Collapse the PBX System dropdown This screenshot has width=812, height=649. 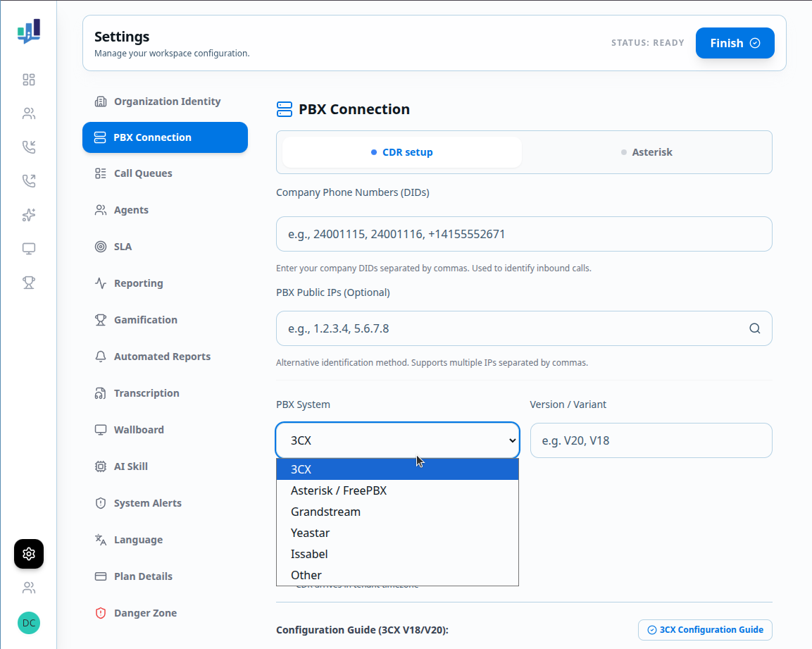click(x=397, y=440)
